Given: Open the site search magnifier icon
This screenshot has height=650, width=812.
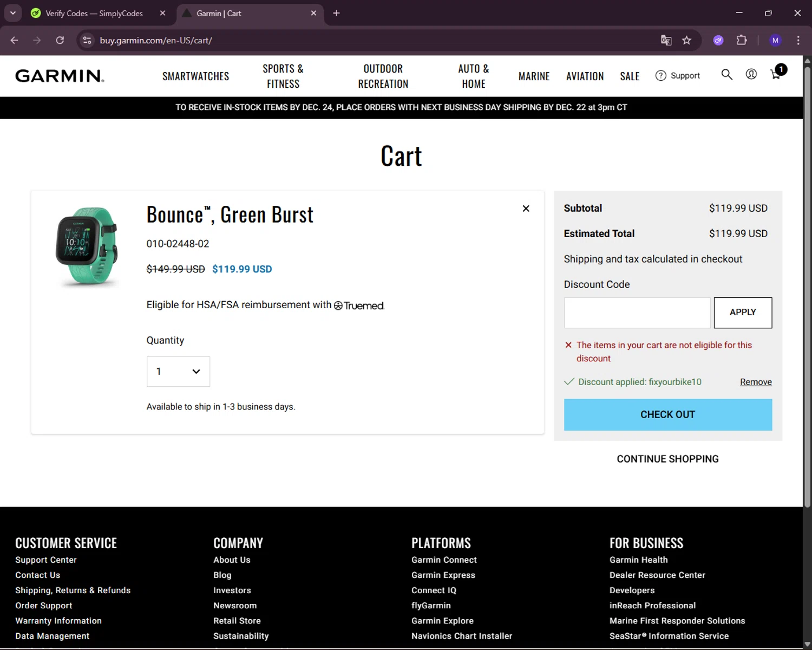Looking at the screenshot, I should click(726, 75).
